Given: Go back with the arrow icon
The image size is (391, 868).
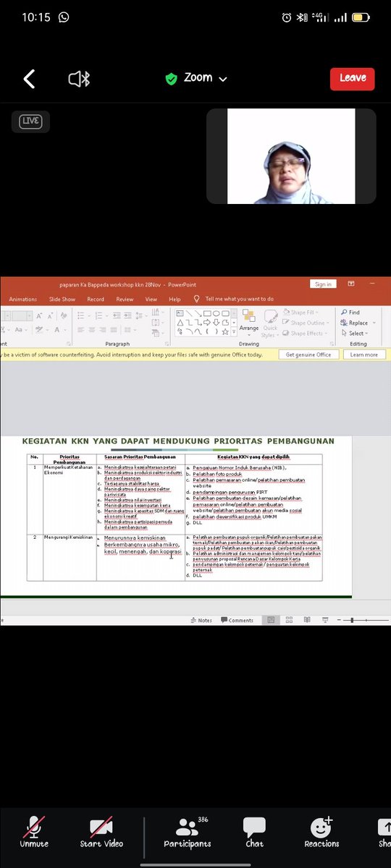Looking at the screenshot, I should click(x=29, y=79).
